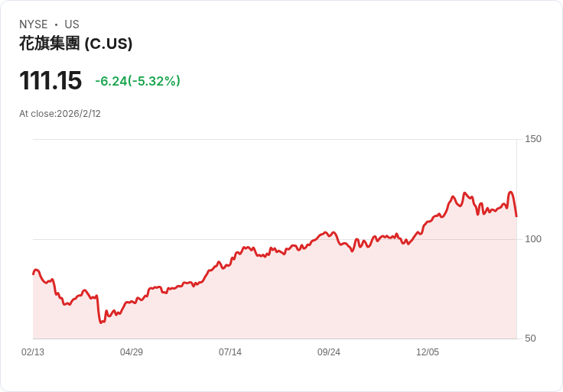Click the 100 y-axis label
Viewport: 563px width, 392px height.
point(533,239)
